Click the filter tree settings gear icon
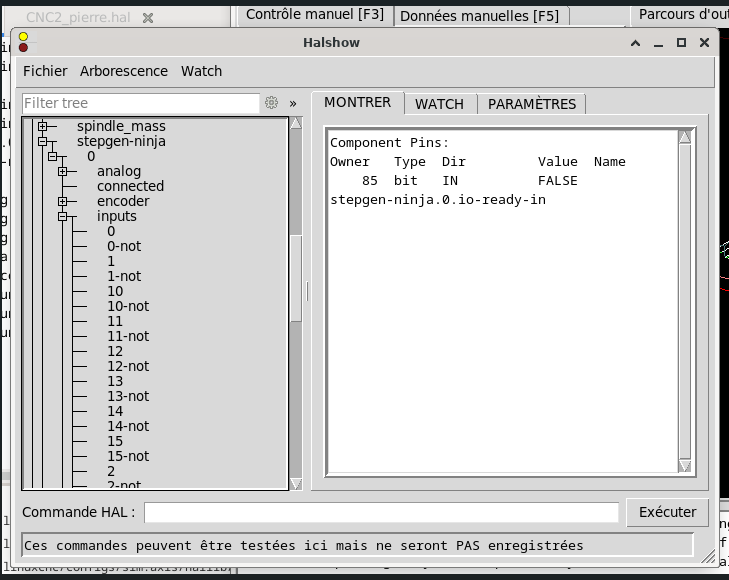 271,103
